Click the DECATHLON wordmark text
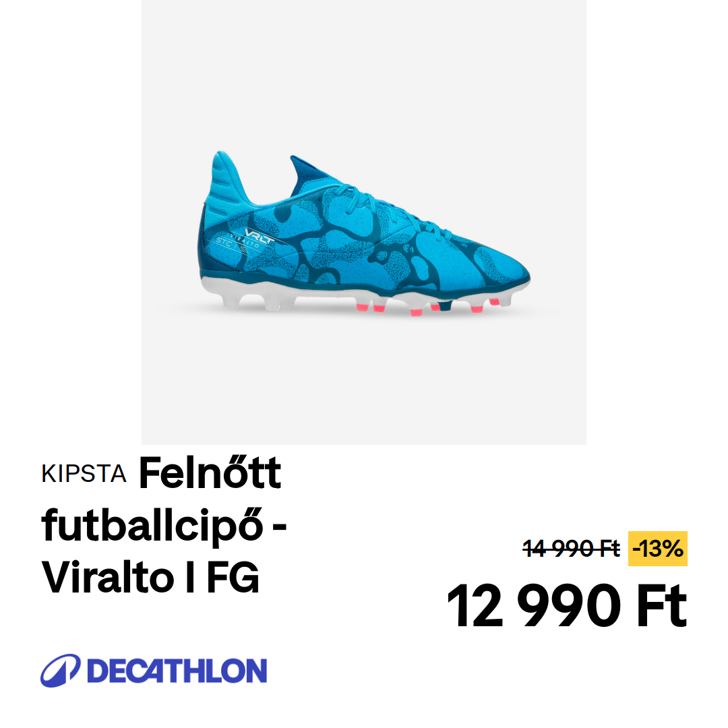 [177, 671]
